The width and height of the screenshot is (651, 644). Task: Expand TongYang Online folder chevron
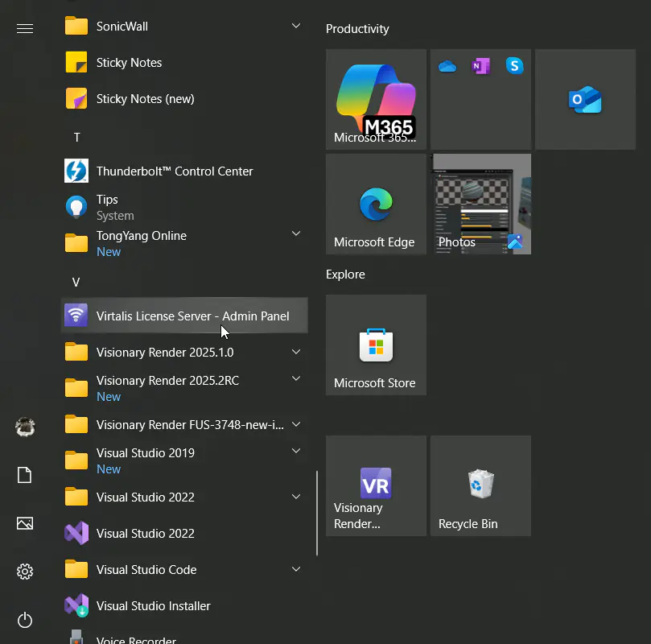tap(296, 233)
